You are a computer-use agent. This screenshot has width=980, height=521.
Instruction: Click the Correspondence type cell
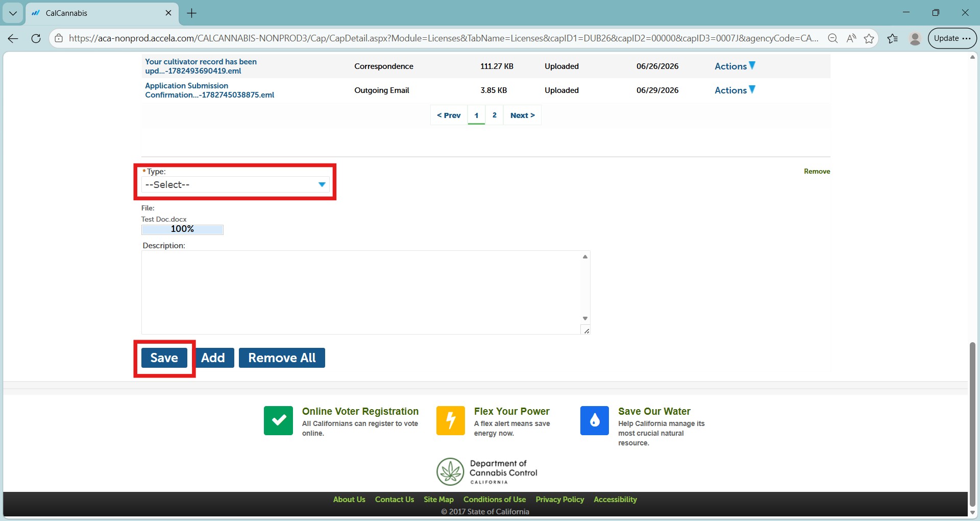(384, 66)
